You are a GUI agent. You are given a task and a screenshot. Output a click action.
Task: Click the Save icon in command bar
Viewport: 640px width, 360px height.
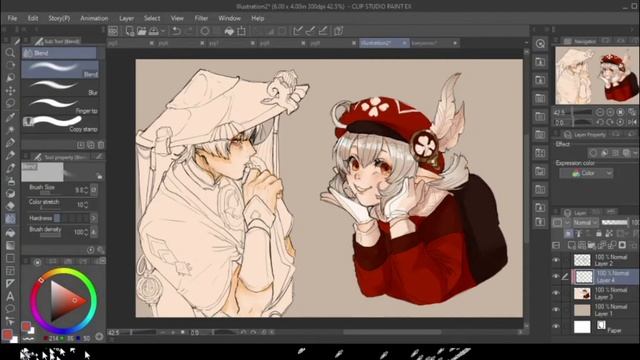154,31
